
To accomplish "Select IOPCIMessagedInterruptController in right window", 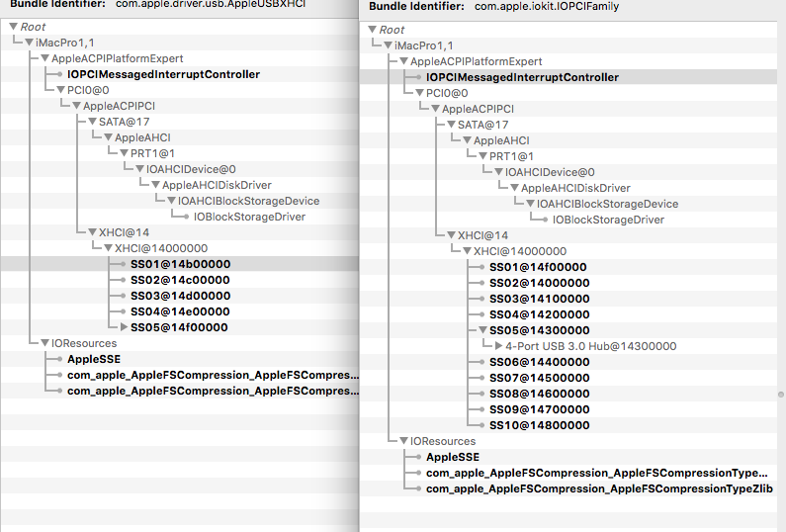I will click(522, 77).
